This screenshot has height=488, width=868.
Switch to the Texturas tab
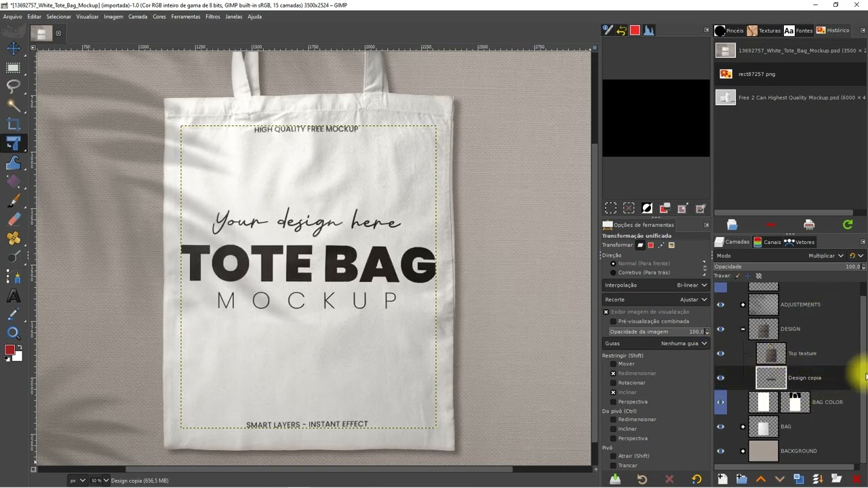click(x=764, y=30)
